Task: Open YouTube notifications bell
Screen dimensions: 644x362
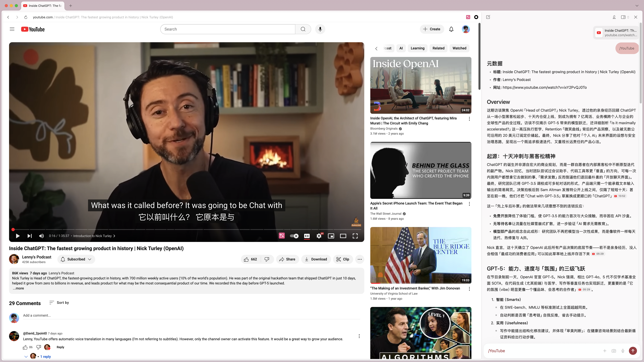Action: (451, 29)
